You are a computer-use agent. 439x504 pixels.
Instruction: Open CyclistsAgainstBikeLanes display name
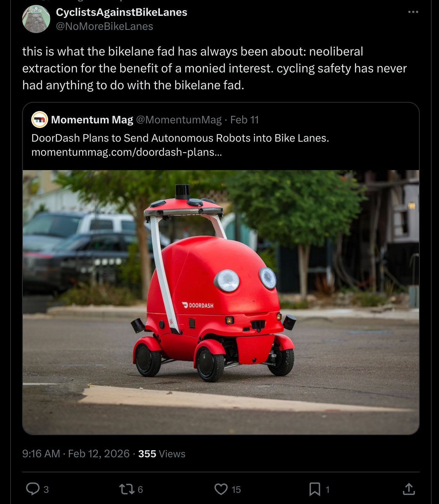[122, 12]
